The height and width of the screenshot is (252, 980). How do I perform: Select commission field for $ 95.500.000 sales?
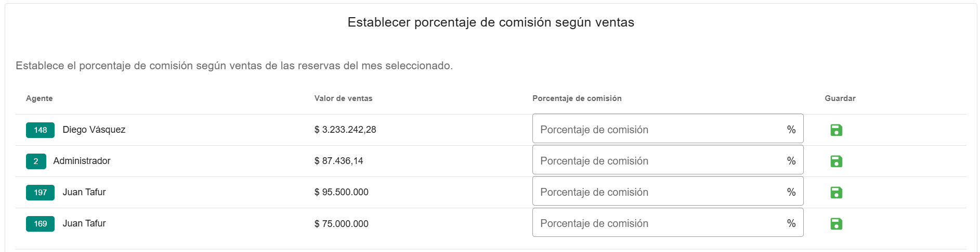[x=658, y=192]
